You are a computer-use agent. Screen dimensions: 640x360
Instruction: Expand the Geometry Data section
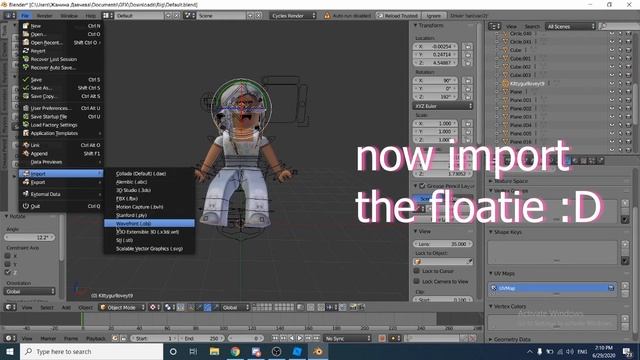click(x=491, y=339)
